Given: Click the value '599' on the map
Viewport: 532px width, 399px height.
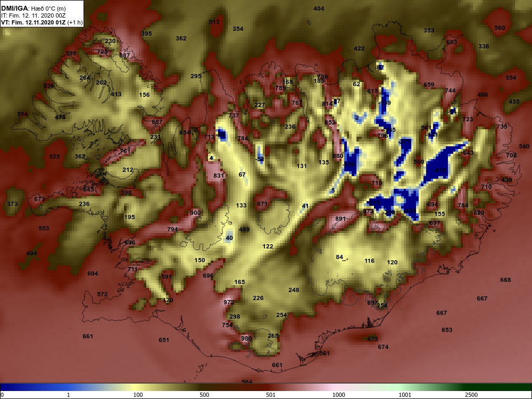Looking at the screenshot, I should pos(71,53).
